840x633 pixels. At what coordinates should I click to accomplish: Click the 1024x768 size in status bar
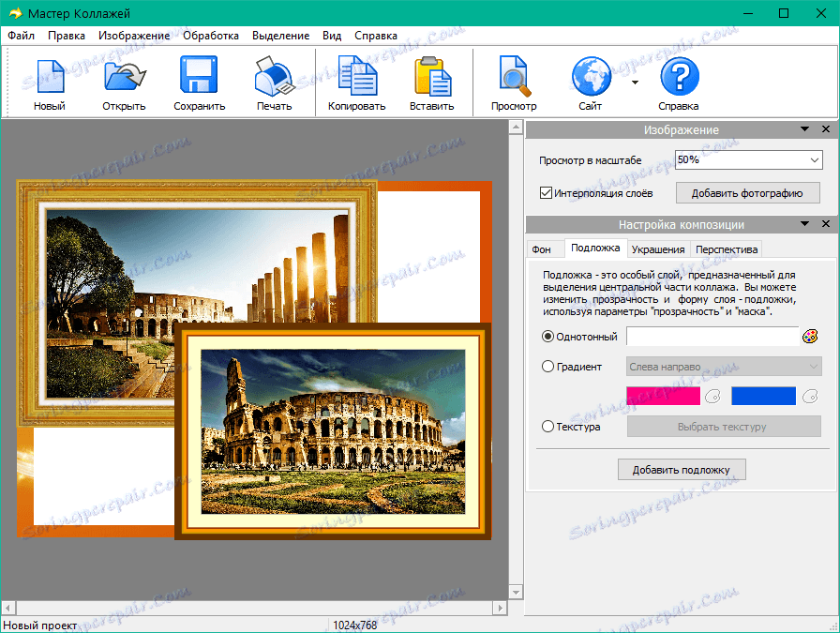pos(354,625)
